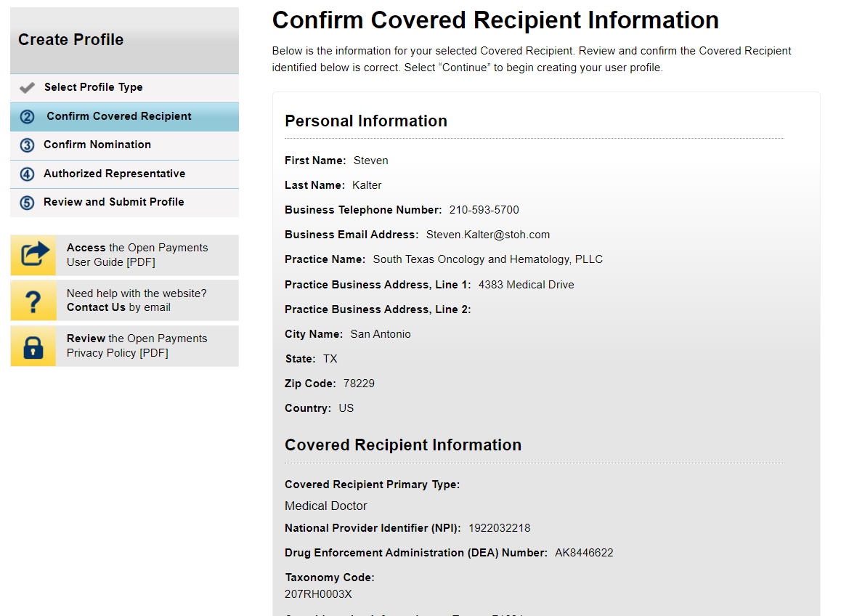Click the NPI number 1922032218
The width and height of the screenshot is (841, 616).
tap(499, 528)
